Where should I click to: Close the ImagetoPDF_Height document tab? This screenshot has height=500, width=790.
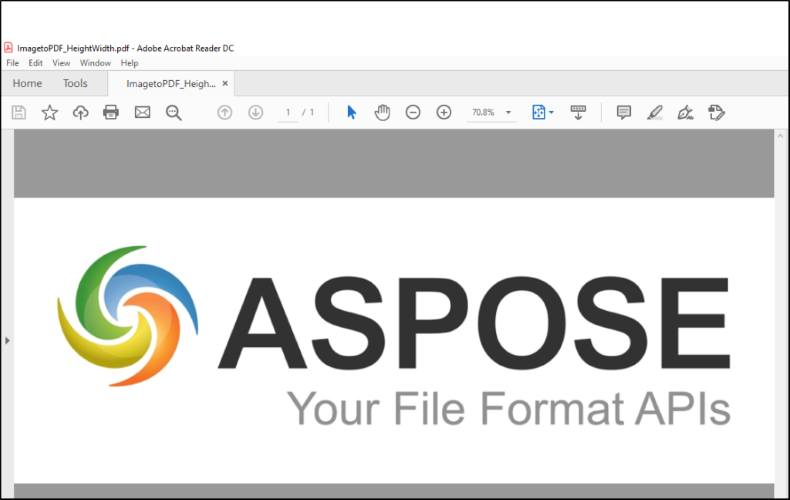[225, 84]
